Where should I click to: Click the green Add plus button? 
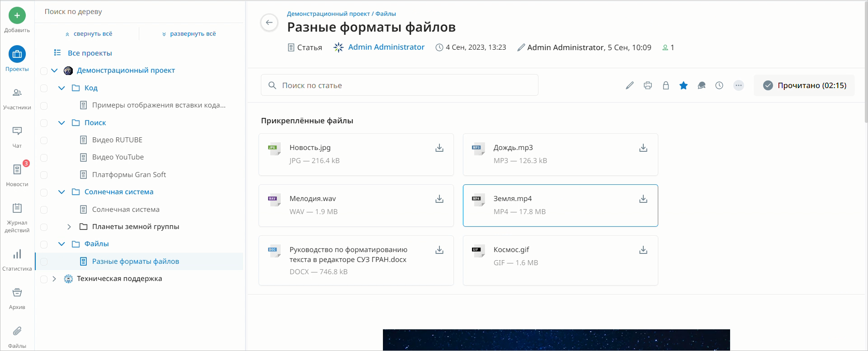(x=17, y=15)
